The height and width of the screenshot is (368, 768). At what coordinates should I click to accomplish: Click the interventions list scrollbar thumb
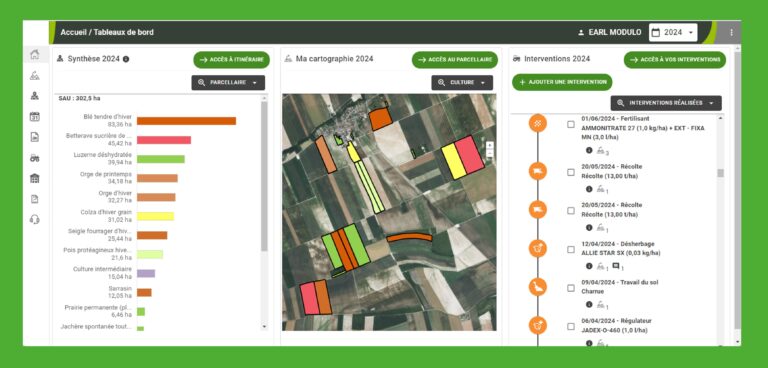click(x=720, y=173)
